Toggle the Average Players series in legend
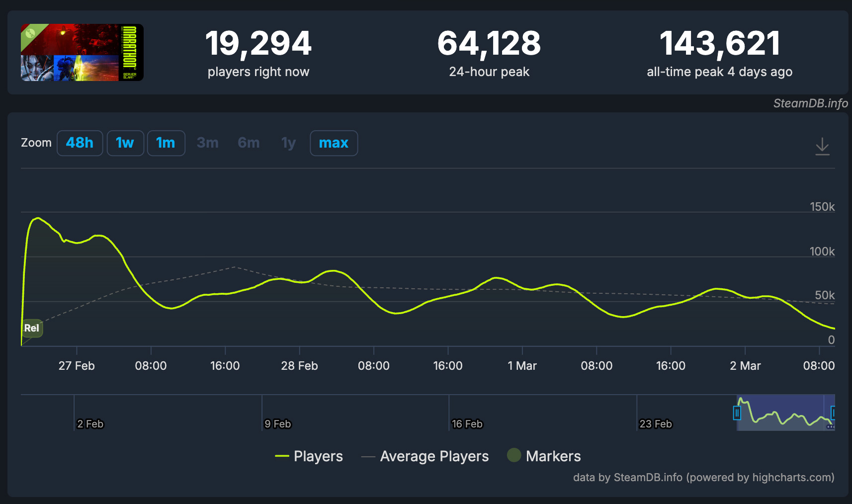Image resolution: width=852 pixels, height=504 pixels. pos(426,456)
